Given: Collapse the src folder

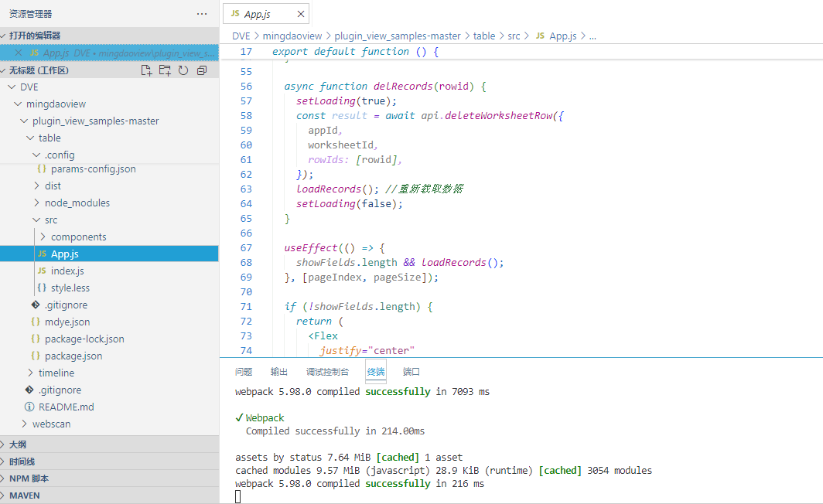Looking at the screenshot, I should coord(51,220).
